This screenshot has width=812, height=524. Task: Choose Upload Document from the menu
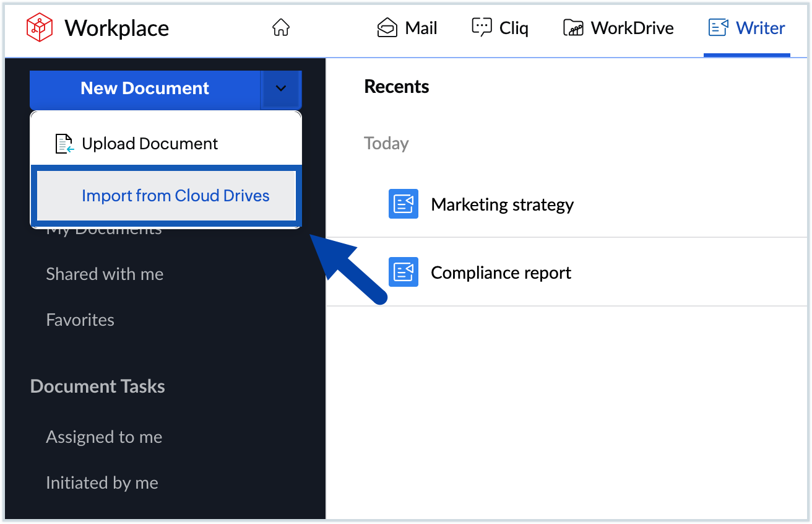(x=150, y=143)
